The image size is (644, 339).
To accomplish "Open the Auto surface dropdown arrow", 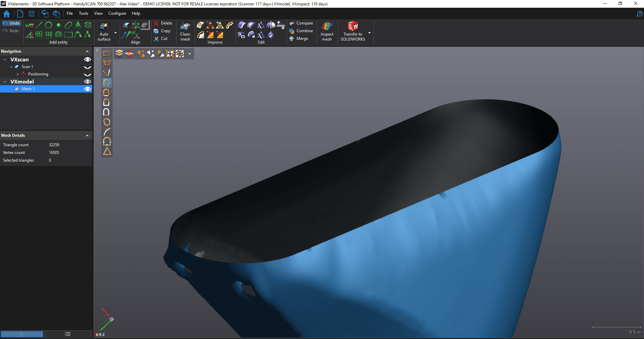I will (116, 33).
